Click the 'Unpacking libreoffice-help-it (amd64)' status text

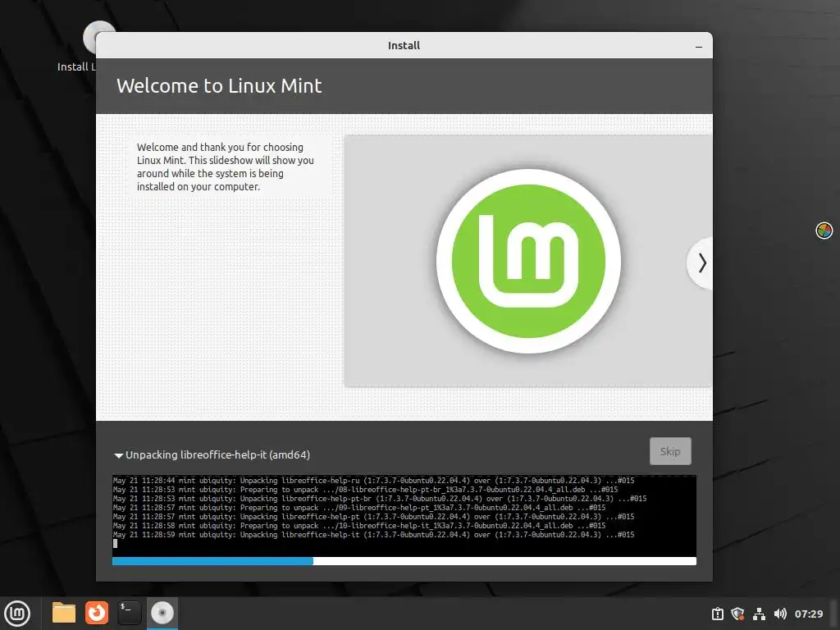[217, 454]
